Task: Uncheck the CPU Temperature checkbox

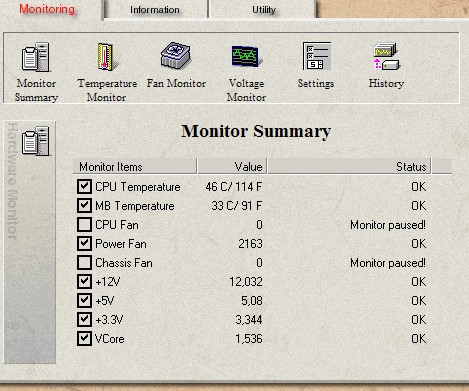Action: click(84, 186)
